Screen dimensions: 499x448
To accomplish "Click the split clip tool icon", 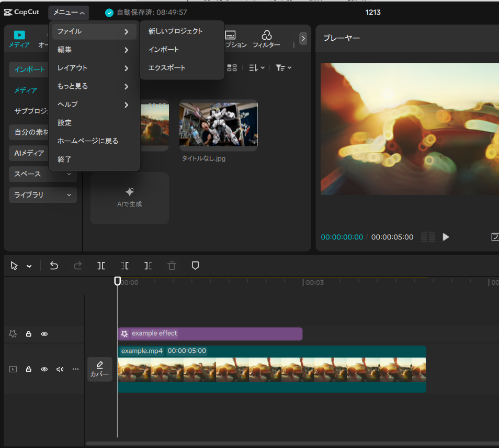I will tap(101, 266).
